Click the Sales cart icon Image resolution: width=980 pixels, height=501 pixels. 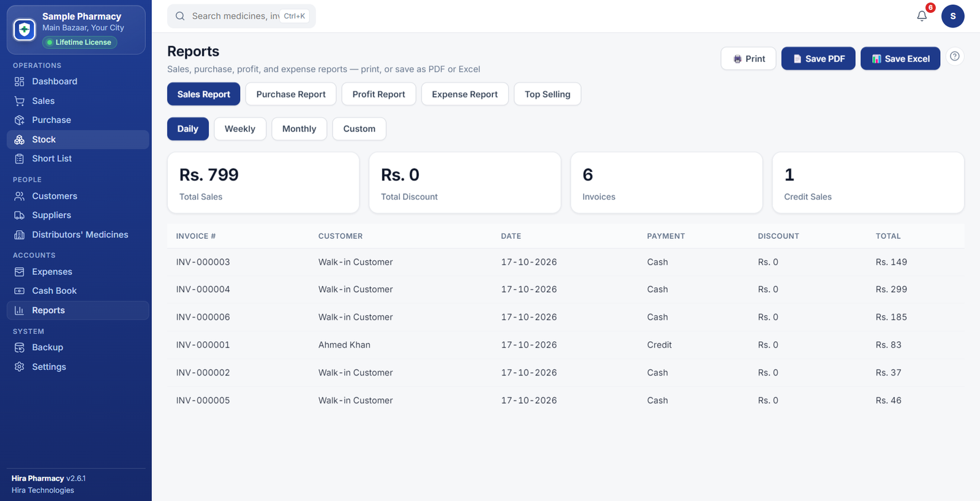[20, 101]
